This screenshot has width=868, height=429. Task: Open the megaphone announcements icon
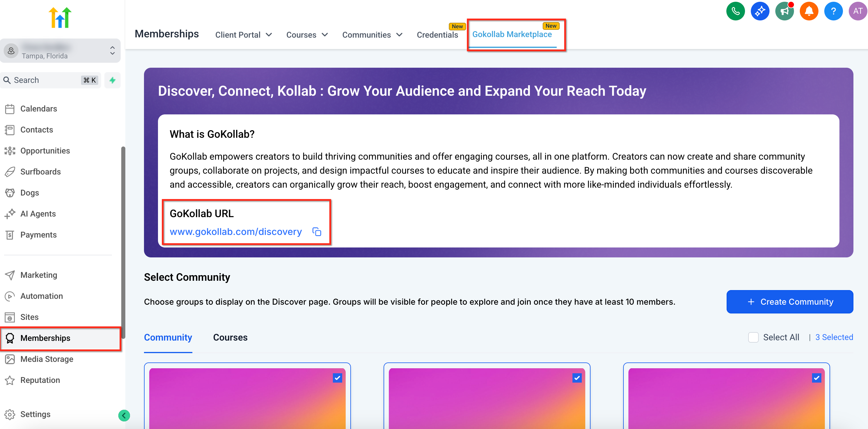[784, 11]
